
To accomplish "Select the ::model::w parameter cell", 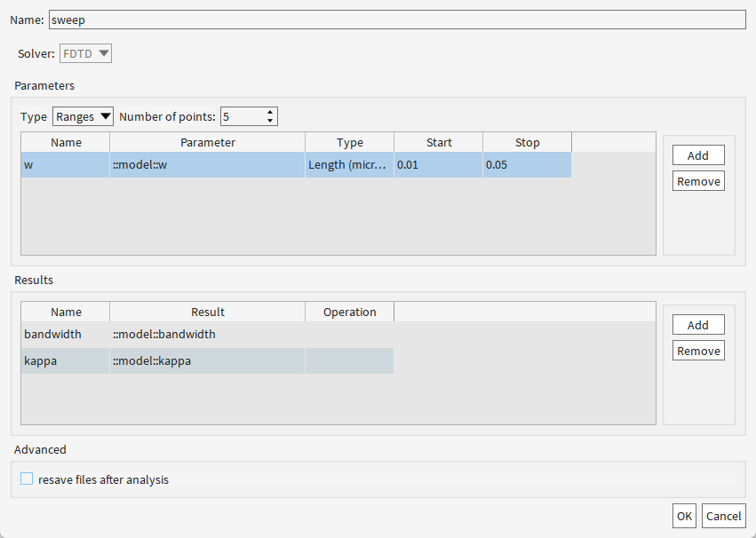I will 207,165.
